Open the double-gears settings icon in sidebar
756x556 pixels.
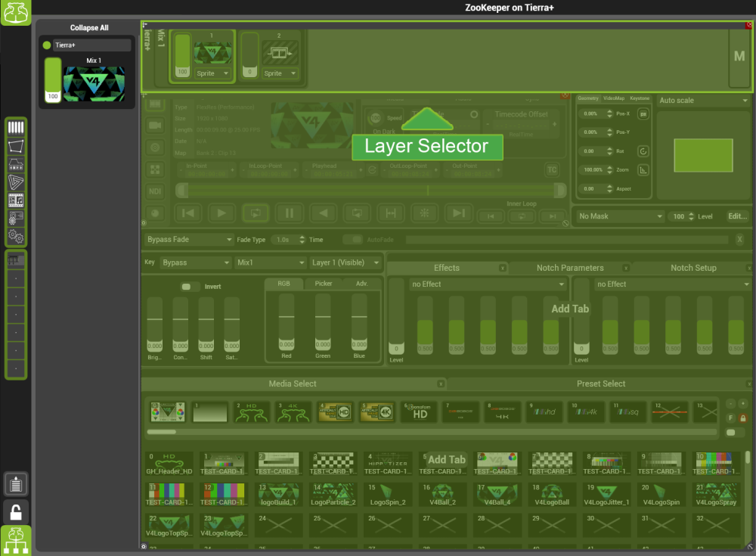tap(15, 236)
